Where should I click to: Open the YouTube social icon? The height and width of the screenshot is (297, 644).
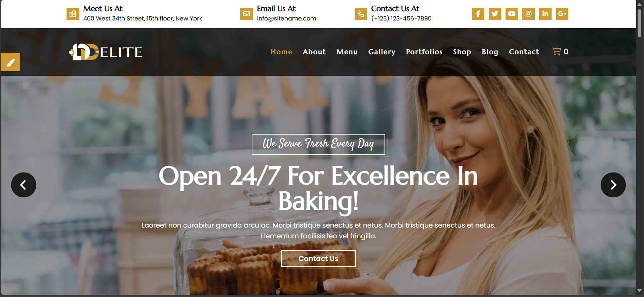(x=512, y=14)
